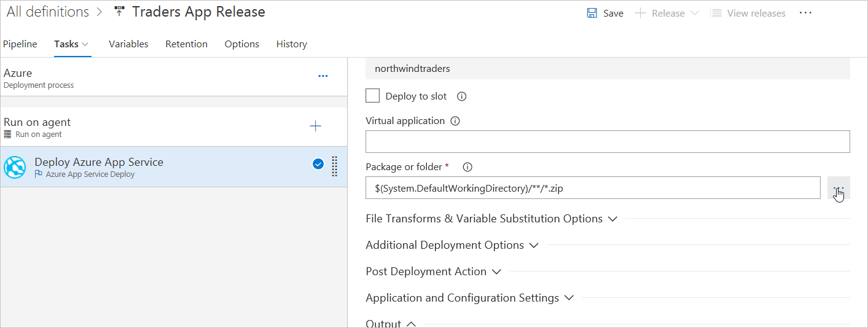Click the Azure App Service task icon
The height and width of the screenshot is (328, 868).
(15, 167)
